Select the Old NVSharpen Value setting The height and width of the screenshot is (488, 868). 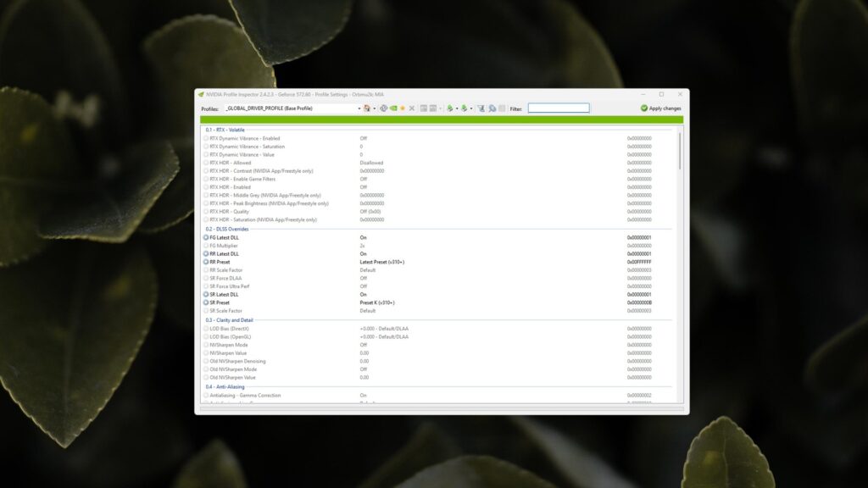[x=232, y=377]
